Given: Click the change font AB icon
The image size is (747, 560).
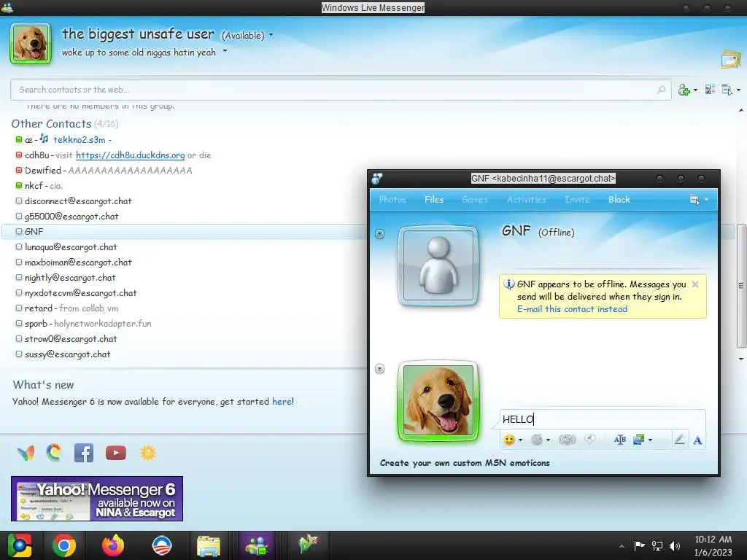Looking at the screenshot, I should click(x=620, y=440).
